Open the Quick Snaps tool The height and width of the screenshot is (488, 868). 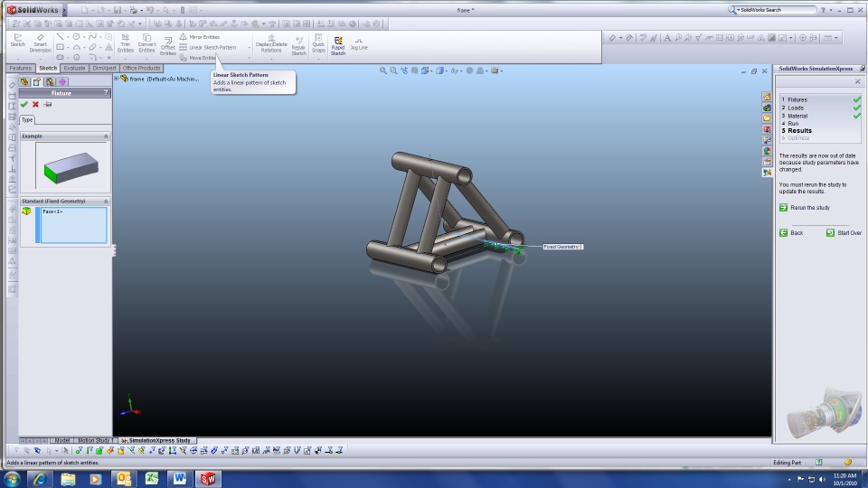tap(318, 43)
